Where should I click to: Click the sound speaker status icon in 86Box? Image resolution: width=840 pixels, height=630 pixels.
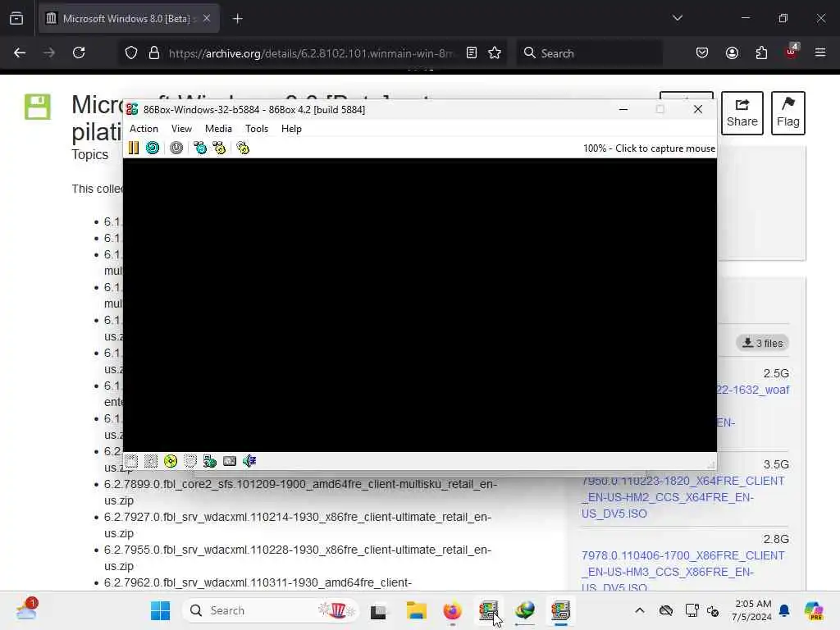(x=249, y=461)
